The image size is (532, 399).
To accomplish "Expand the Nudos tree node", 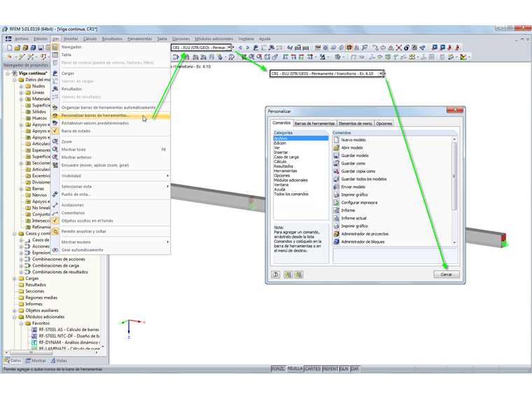I will coord(21,86).
